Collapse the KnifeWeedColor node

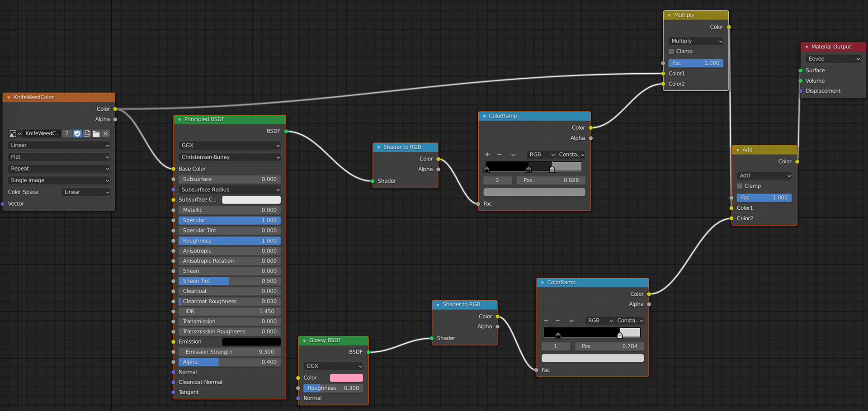(x=9, y=98)
